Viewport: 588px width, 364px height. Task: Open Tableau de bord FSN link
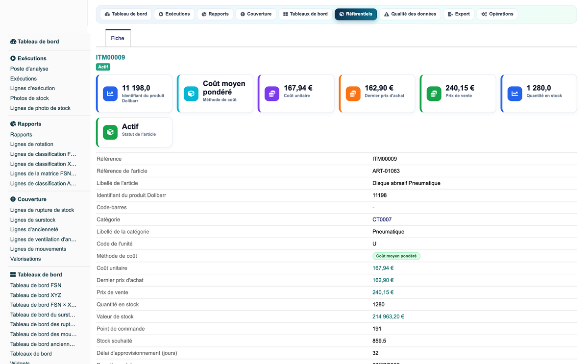(36, 286)
